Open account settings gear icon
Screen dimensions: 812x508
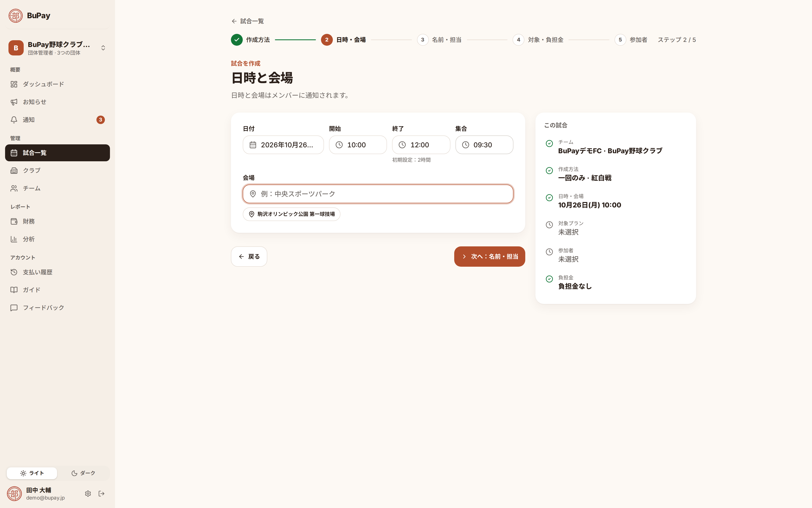(x=88, y=494)
